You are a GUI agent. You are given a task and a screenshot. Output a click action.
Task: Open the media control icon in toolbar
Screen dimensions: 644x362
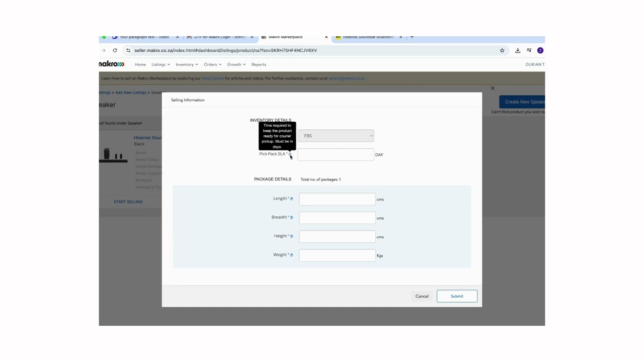529,50
